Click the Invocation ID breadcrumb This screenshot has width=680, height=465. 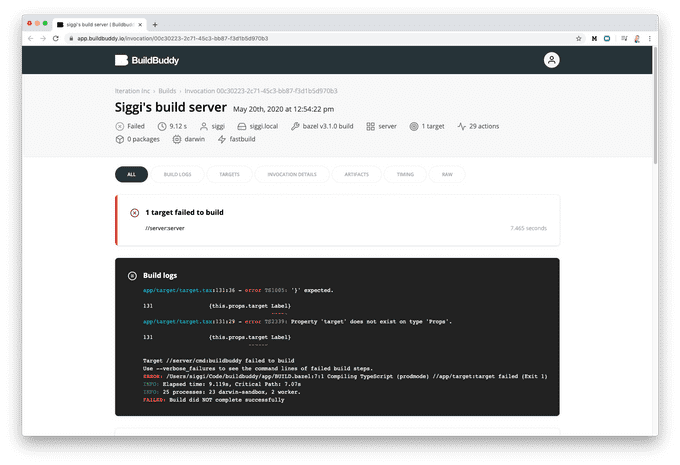(261, 91)
